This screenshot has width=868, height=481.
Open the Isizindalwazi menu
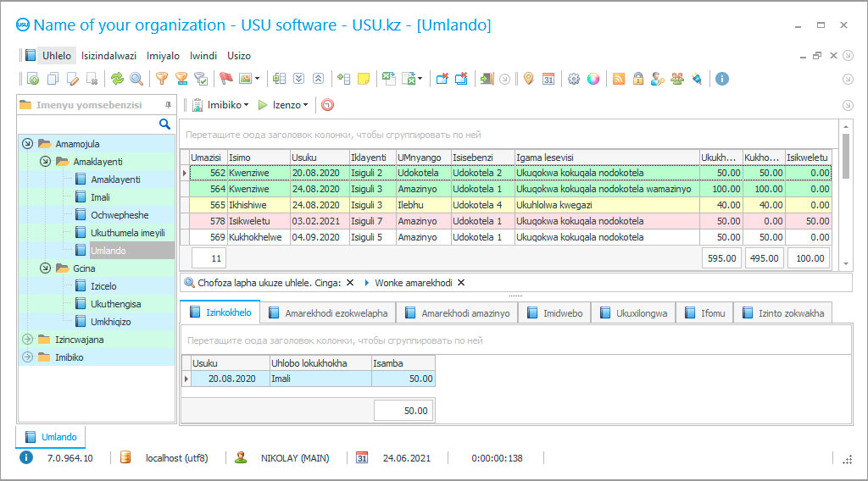click(x=109, y=56)
